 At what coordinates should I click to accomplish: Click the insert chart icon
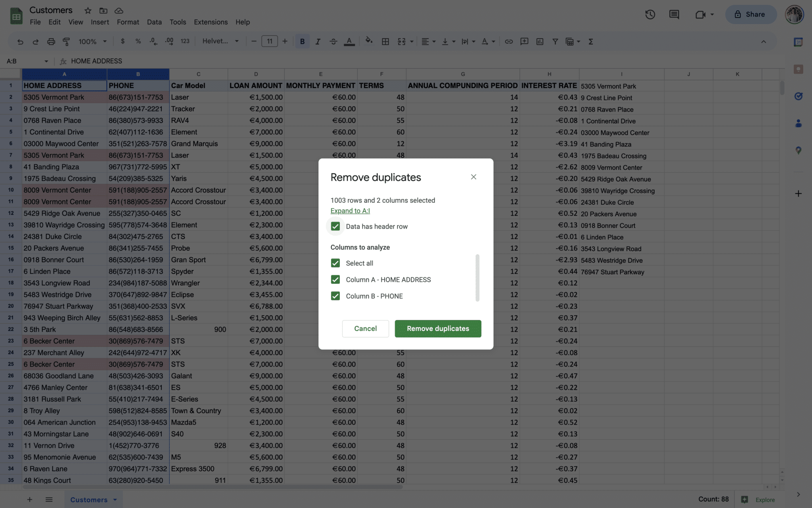tap(540, 41)
